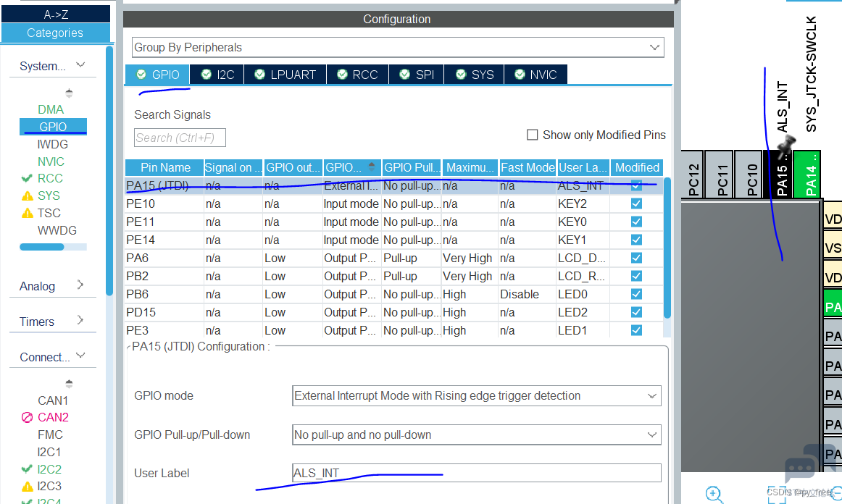Expand the Analog category
The image size is (842, 504).
coord(52,285)
